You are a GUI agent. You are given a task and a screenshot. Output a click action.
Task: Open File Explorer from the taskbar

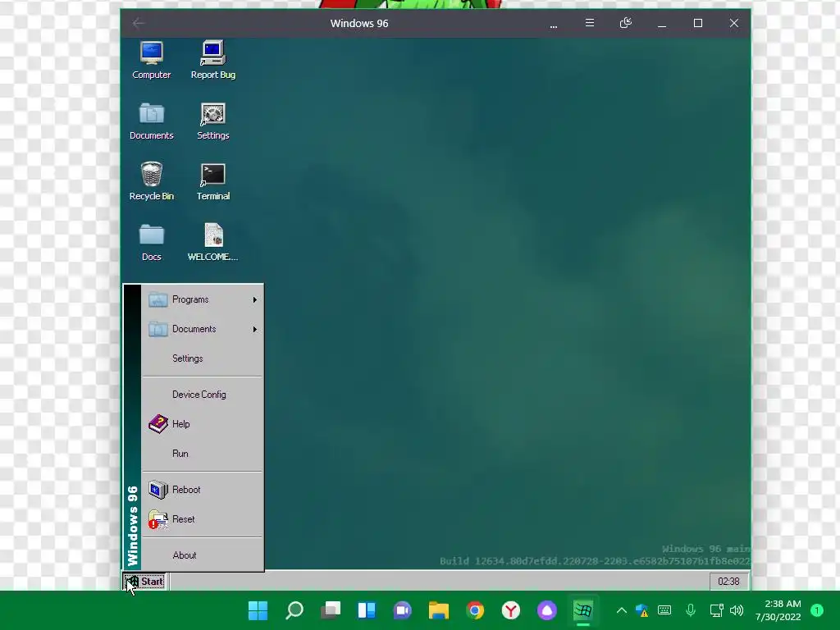438,610
